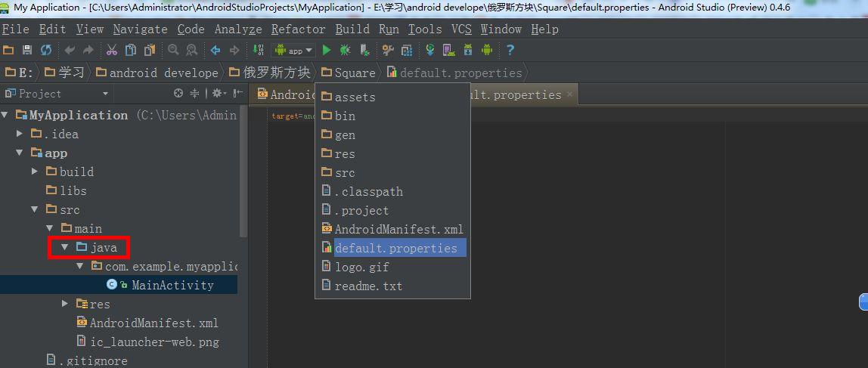This screenshot has height=368, width=868.
Task: Open Android Device Monitor icon
Action: click(487, 51)
